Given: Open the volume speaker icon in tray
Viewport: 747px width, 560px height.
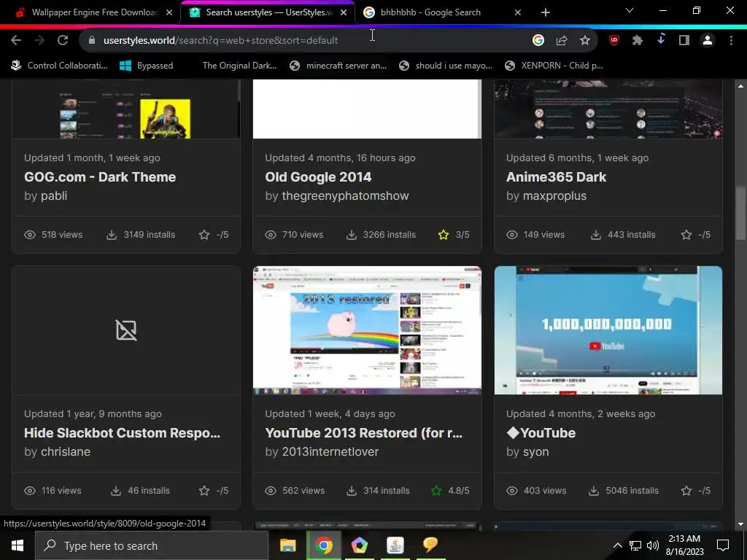Looking at the screenshot, I should [x=653, y=545].
